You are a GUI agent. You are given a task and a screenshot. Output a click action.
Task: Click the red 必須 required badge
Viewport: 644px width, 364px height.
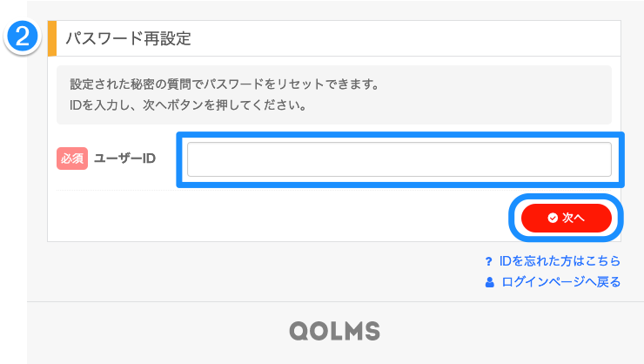pyautogui.click(x=72, y=159)
